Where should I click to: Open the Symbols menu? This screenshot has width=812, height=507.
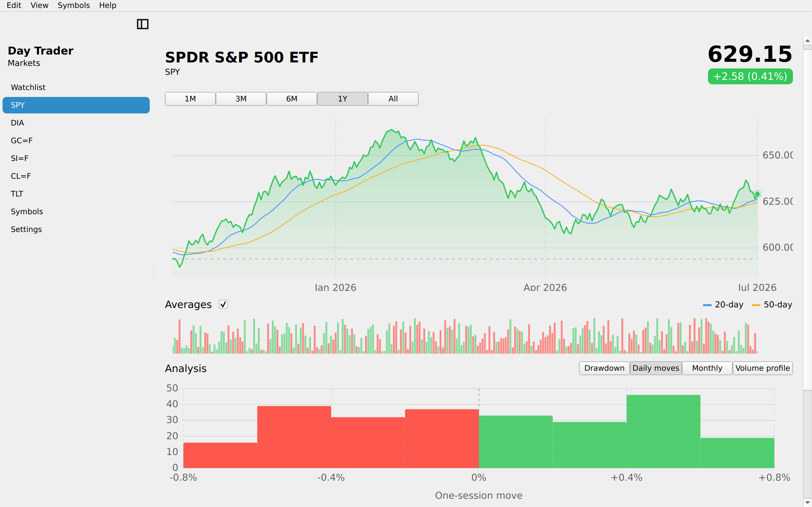pyautogui.click(x=74, y=5)
